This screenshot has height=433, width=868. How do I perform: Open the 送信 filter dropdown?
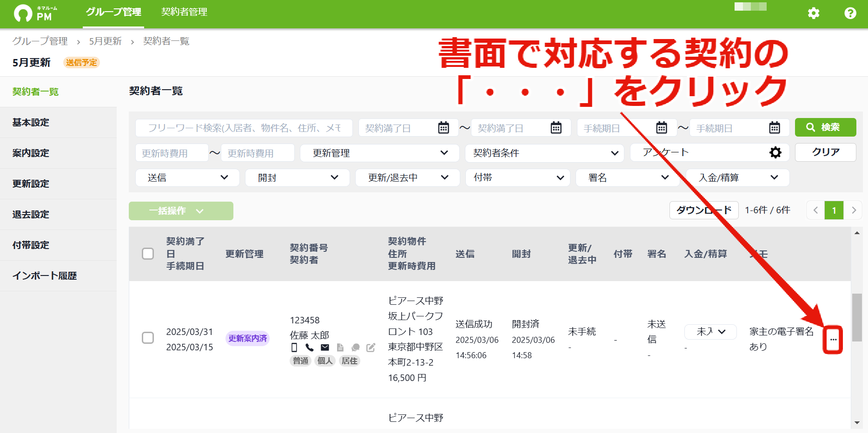pos(187,177)
